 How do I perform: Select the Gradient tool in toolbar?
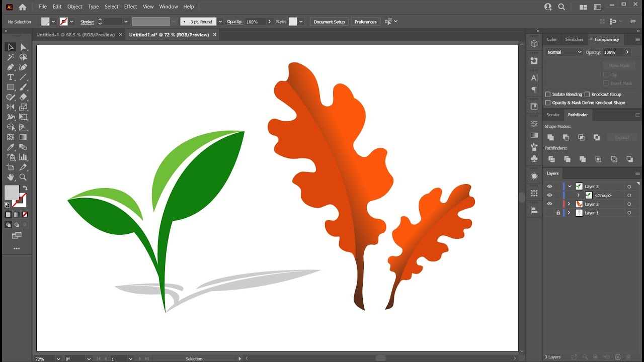pyautogui.click(x=23, y=137)
